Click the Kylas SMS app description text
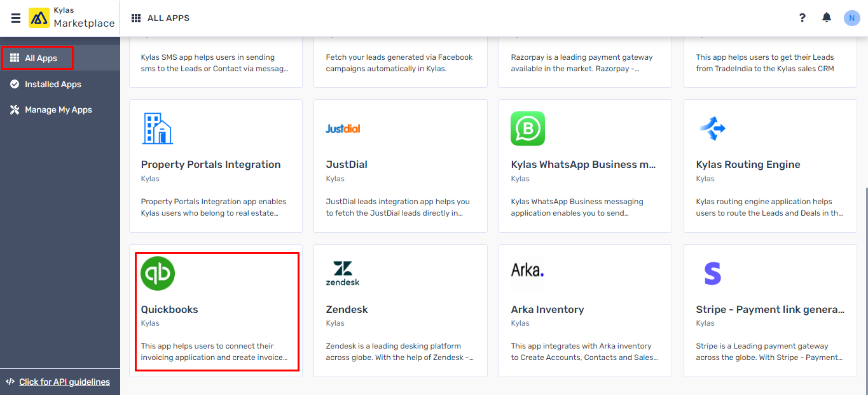Image resolution: width=868 pixels, height=395 pixels. click(x=214, y=62)
